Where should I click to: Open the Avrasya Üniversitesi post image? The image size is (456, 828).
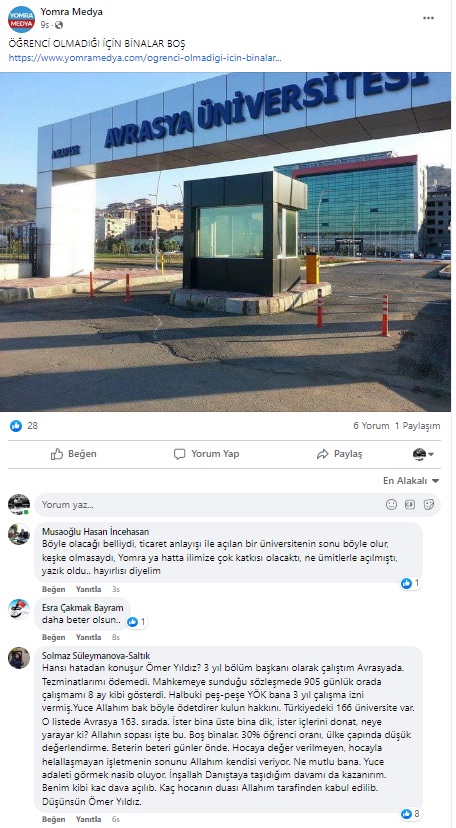coord(225,242)
